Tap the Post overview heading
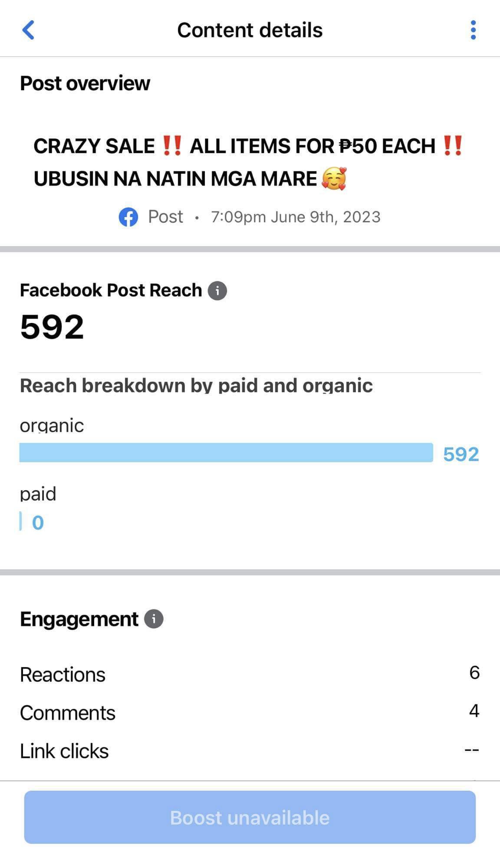This screenshot has height=868, width=500. pyautogui.click(x=85, y=83)
